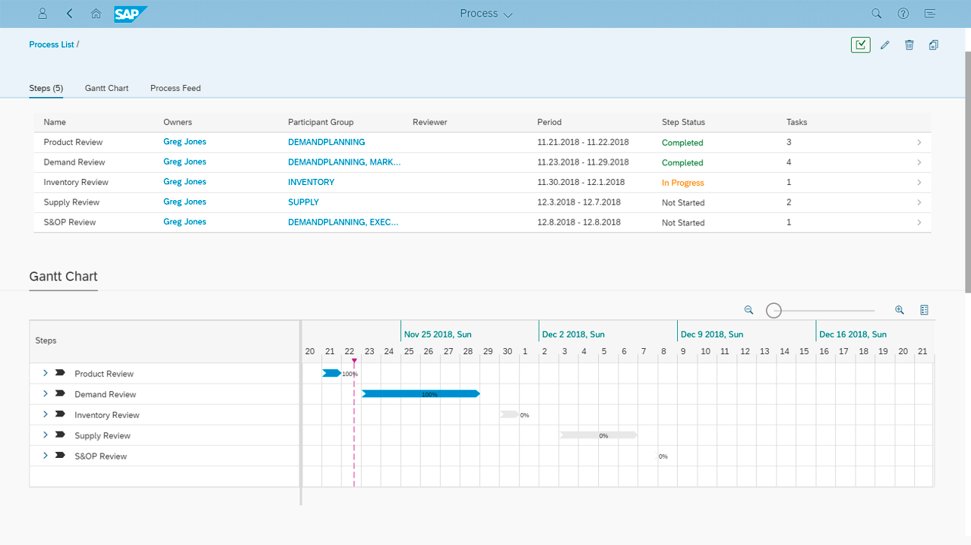Open Gantt chart legend settings icon

(924, 310)
